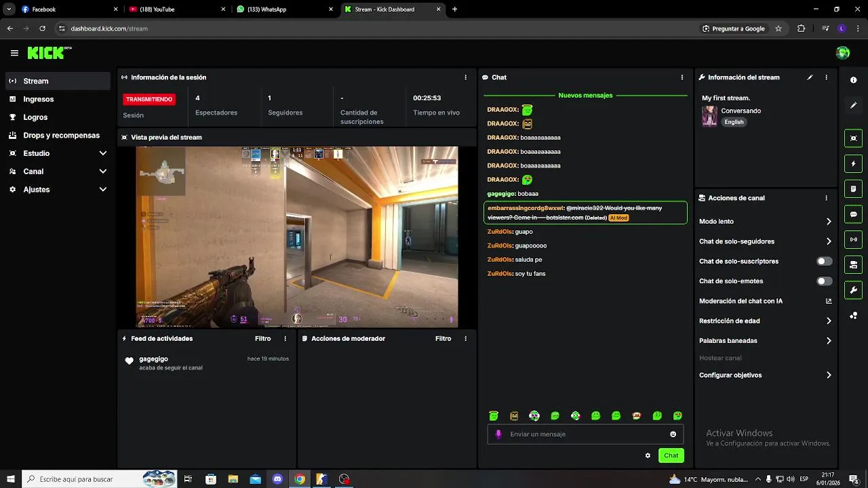Open Filtro in Acciones de moderador

443,338
